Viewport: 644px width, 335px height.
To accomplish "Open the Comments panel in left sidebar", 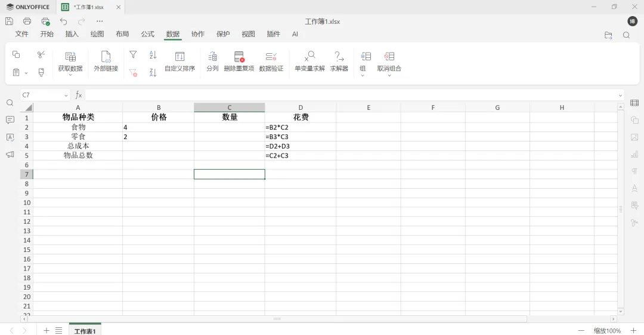I will (10, 120).
